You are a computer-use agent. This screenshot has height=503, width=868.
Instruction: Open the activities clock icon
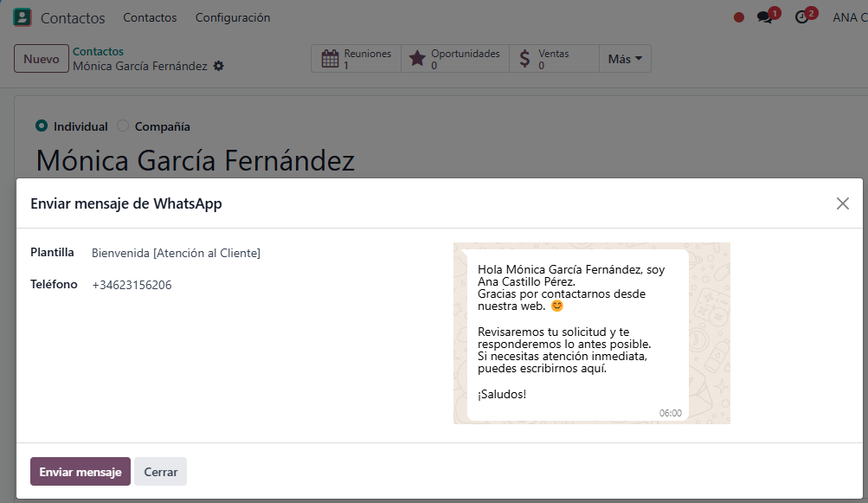801,17
